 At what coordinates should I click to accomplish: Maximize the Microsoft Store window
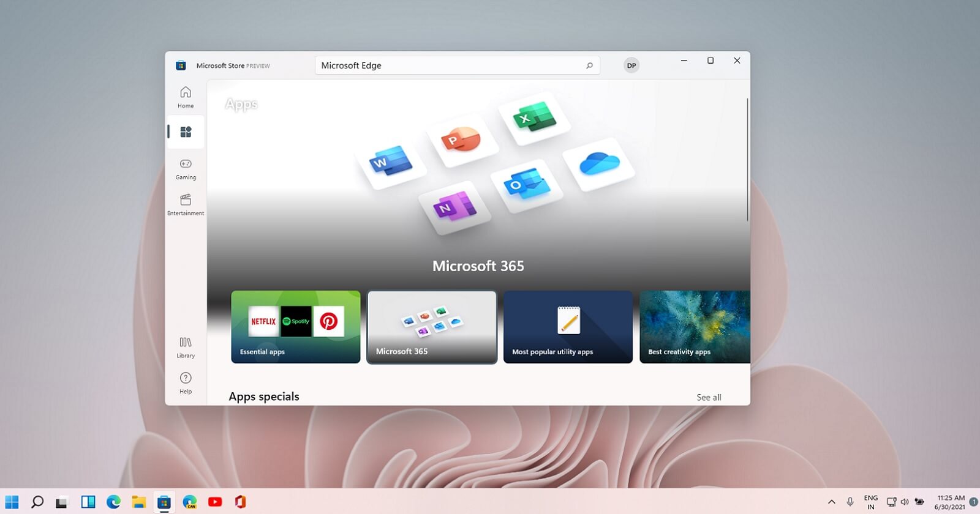point(710,61)
